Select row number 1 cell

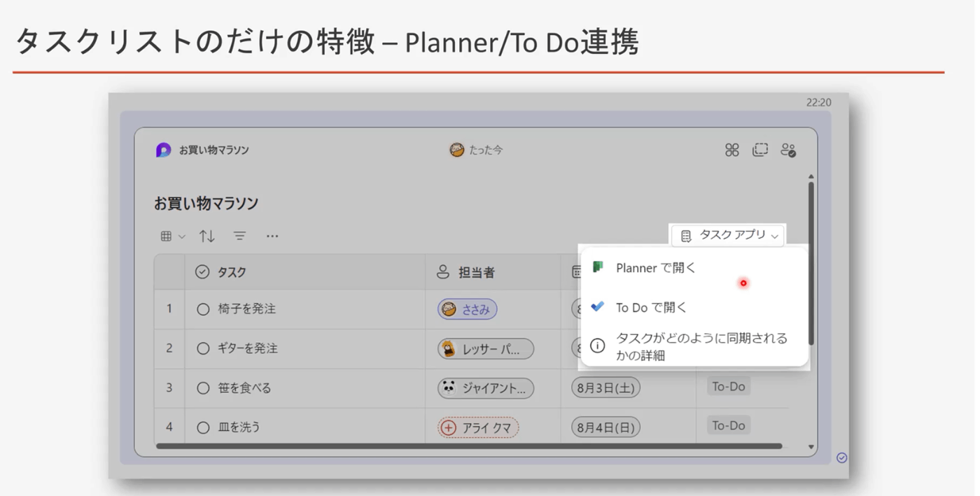click(169, 309)
